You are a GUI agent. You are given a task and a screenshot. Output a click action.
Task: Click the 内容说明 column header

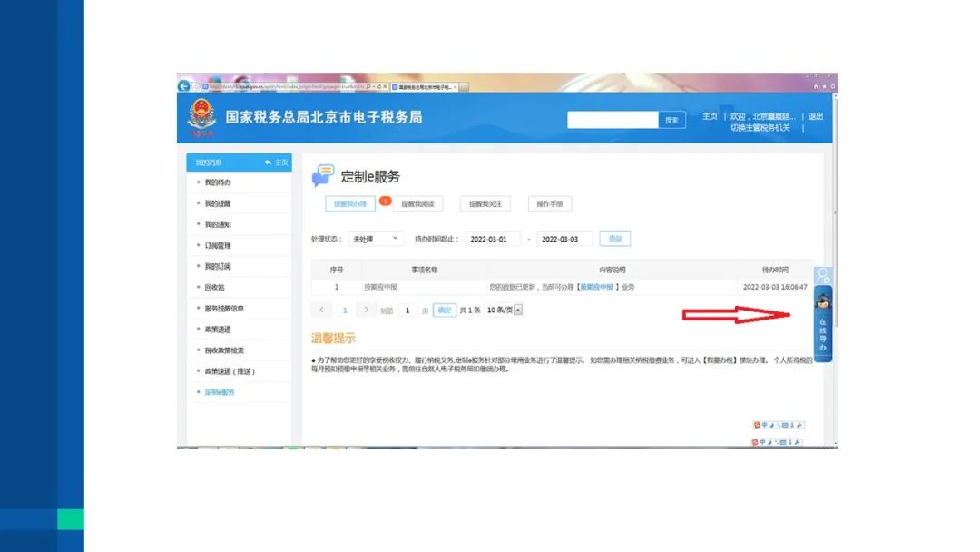[612, 270]
